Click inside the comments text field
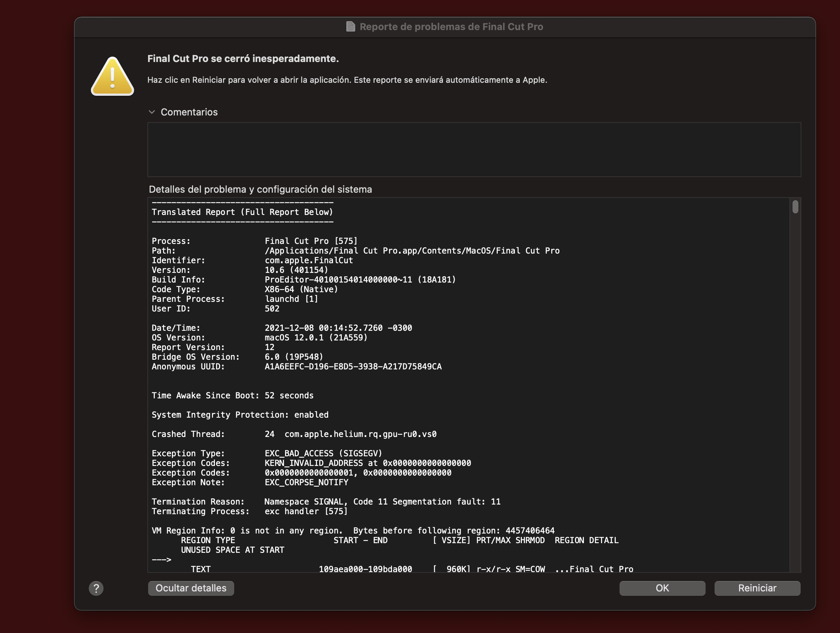This screenshot has height=633, width=840. [x=474, y=150]
